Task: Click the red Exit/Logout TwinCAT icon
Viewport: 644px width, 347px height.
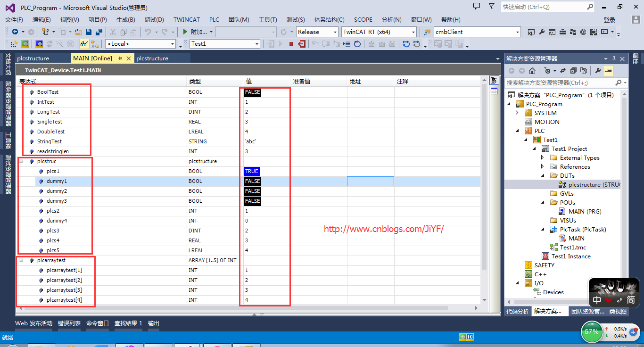Action: pos(301,43)
